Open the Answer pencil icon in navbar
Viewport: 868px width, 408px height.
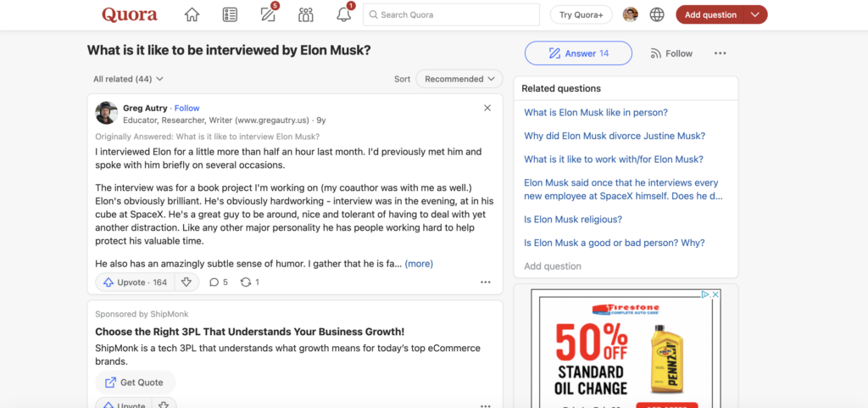(x=269, y=14)
